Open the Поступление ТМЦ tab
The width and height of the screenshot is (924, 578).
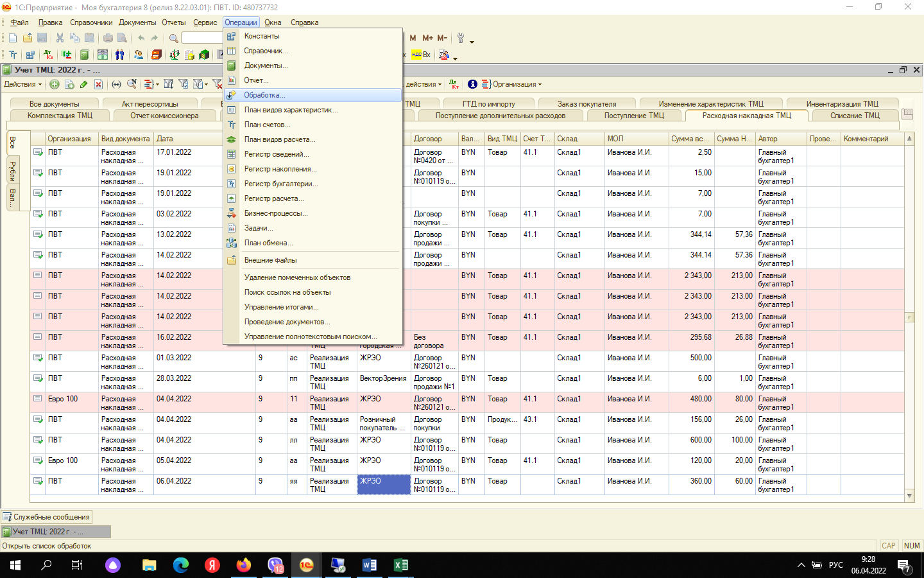coord(634,116)
